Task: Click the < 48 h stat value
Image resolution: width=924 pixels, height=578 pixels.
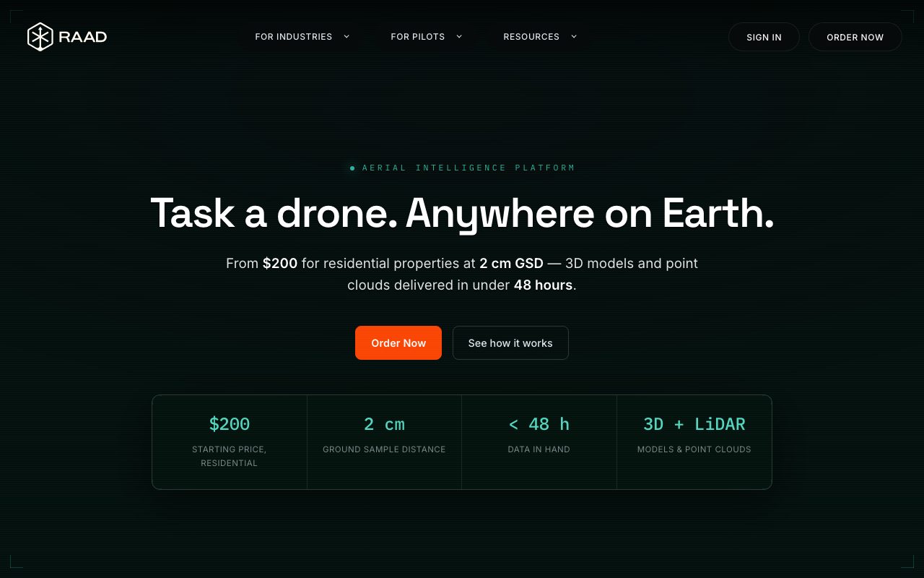Action: coord(539,424)
